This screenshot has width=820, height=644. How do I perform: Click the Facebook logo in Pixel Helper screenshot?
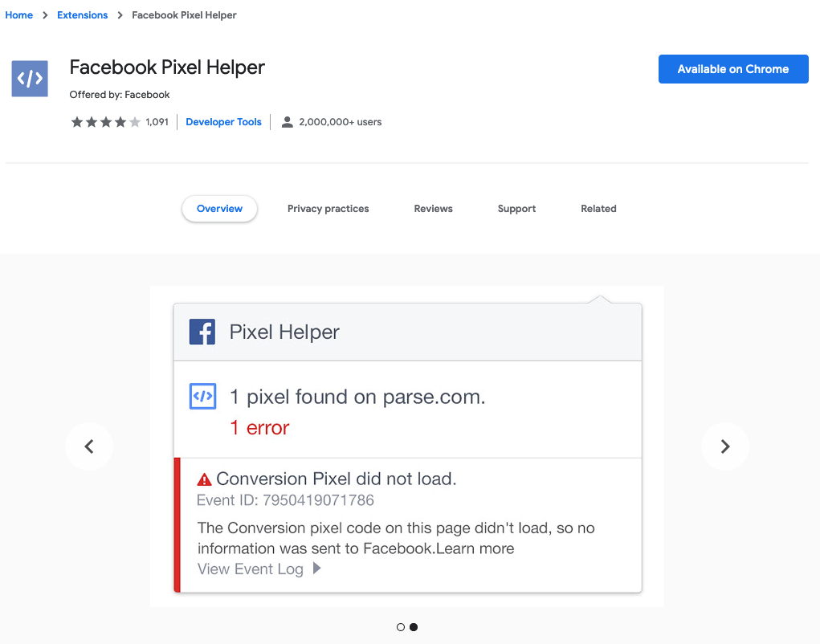202,332
